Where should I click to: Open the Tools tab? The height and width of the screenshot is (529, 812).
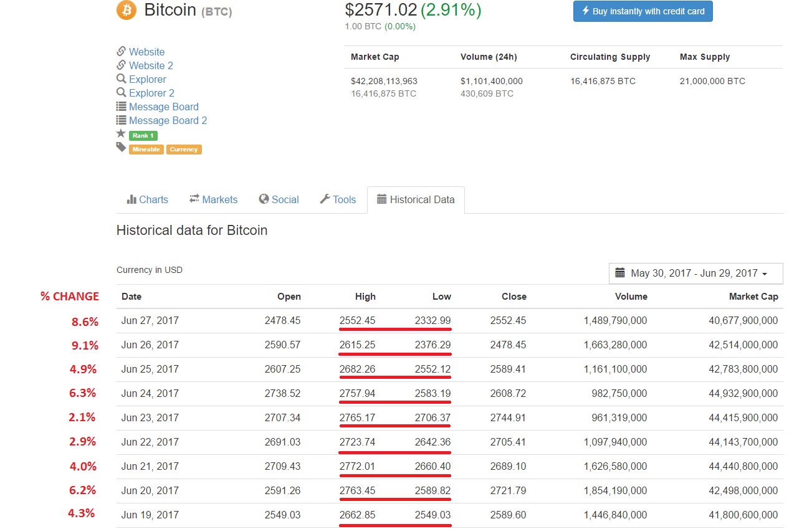[x=338, y=199]
